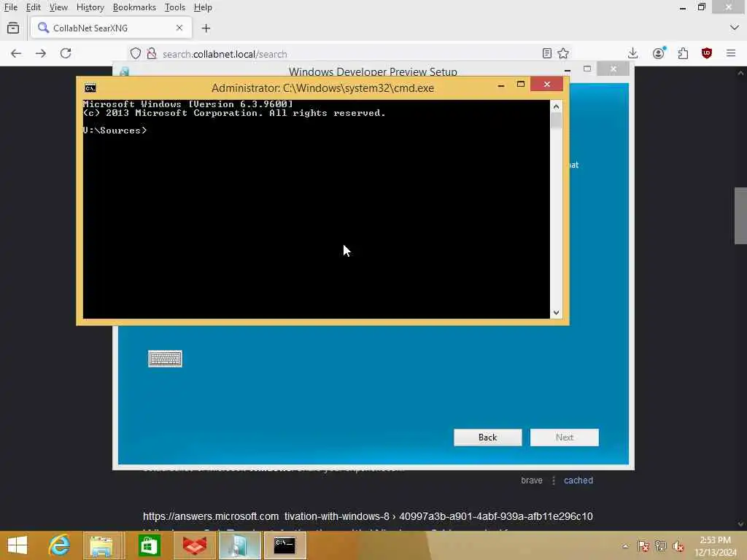The height and width of the screenshot is (560, 747).
Task: Click the cmd scrollbar up arrow
Action: point(556,106)
